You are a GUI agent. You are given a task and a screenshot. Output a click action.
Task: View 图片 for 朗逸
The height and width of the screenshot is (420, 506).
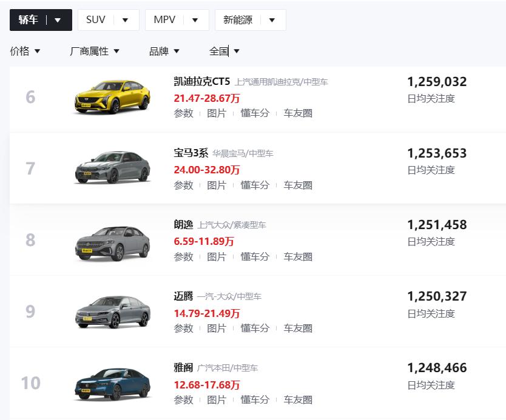(x=217, y=257)
